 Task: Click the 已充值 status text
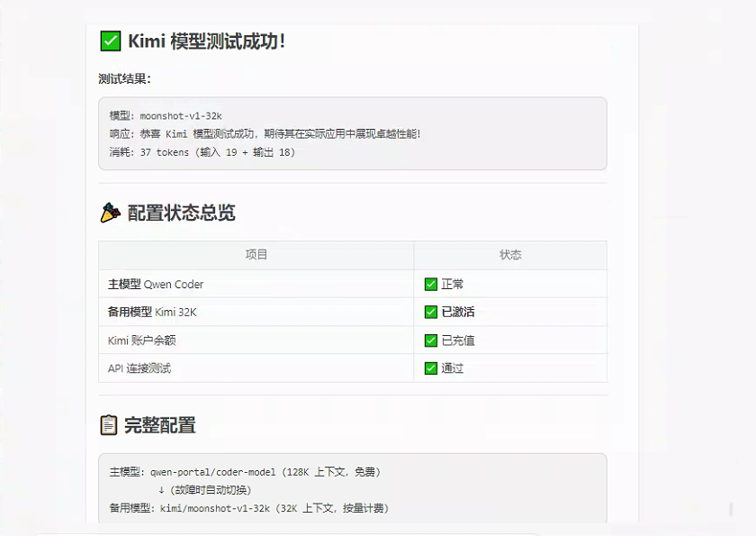click(x=458, y=341)
